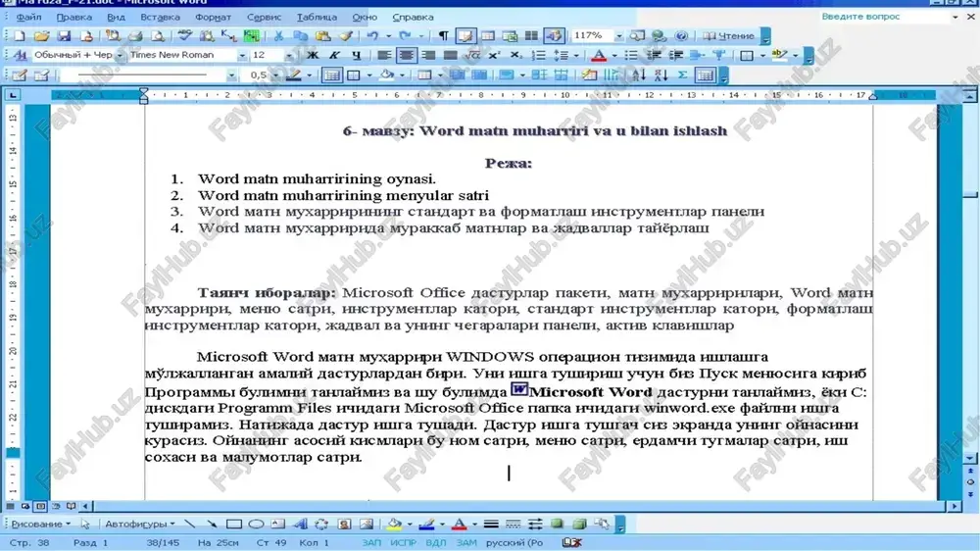980x551 pixels.
Task: Toggle italic (К) formatting
Action: click(334, 56)
